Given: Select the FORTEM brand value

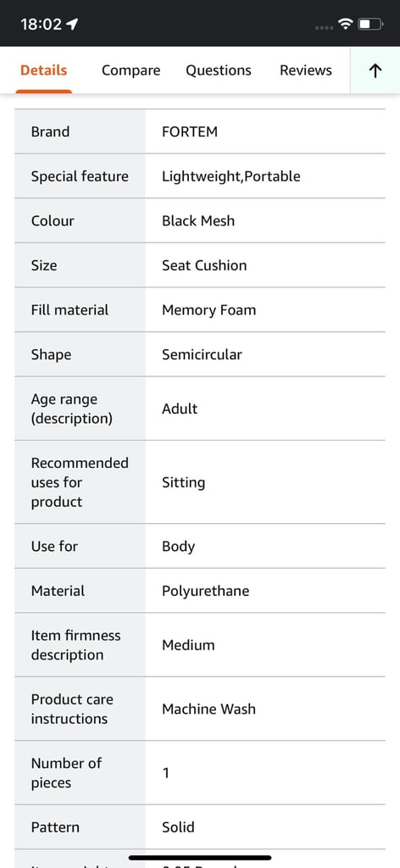Looking at the screenshot, I should [x=190, y=131].
